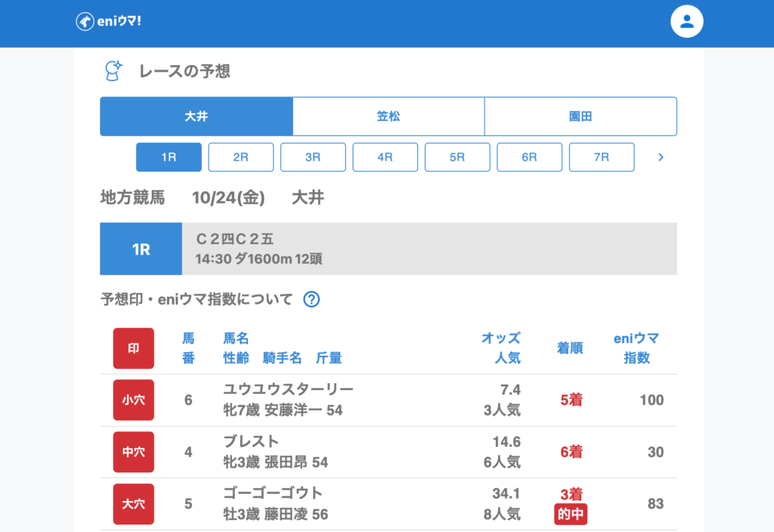Go to the 7R race button
The image size is (774, 532).
601,157
